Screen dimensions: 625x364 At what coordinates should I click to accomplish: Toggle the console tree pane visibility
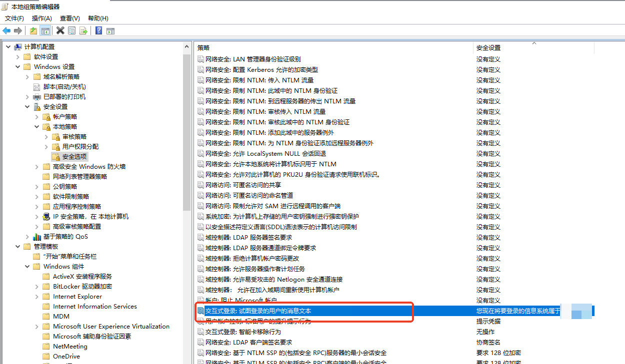(45, 30)
